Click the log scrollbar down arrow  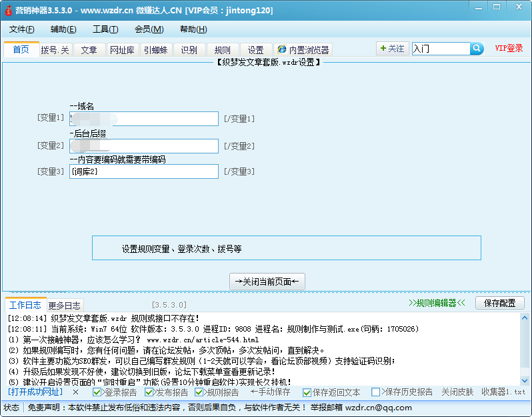tap(525, 381)
